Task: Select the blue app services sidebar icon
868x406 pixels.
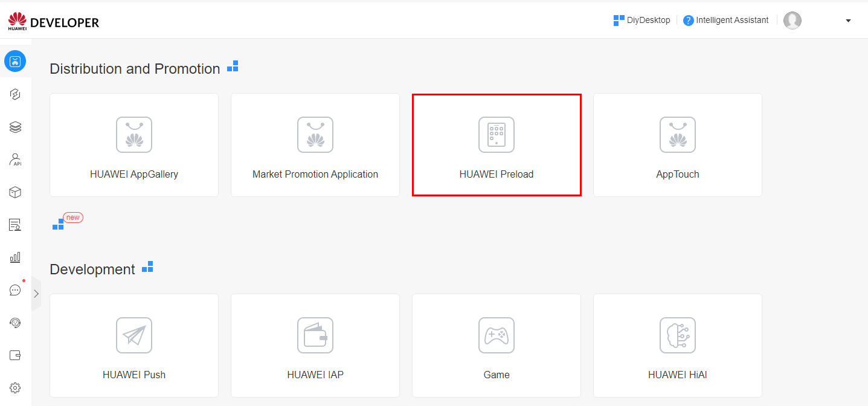Action: coord(15,61)
